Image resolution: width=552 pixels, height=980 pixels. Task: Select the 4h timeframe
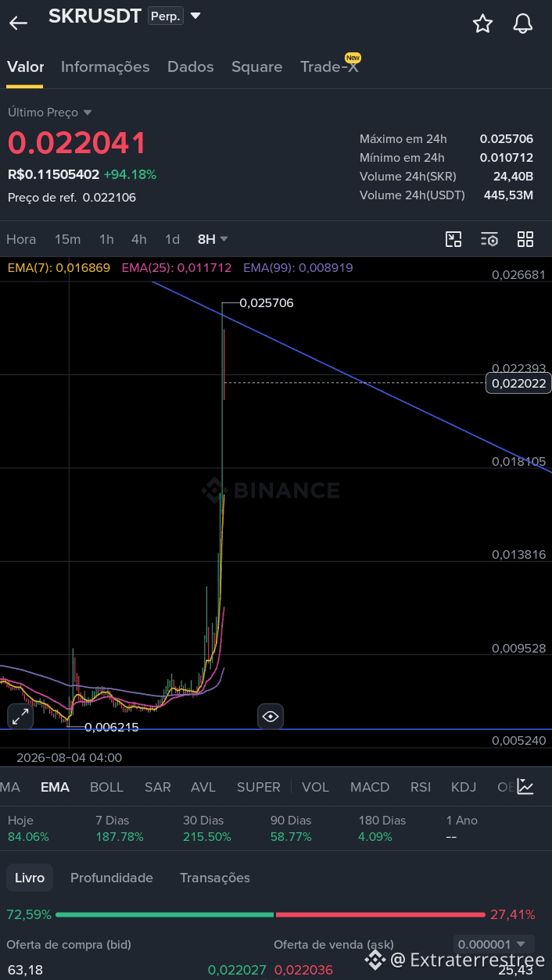(x=139, y=239)
